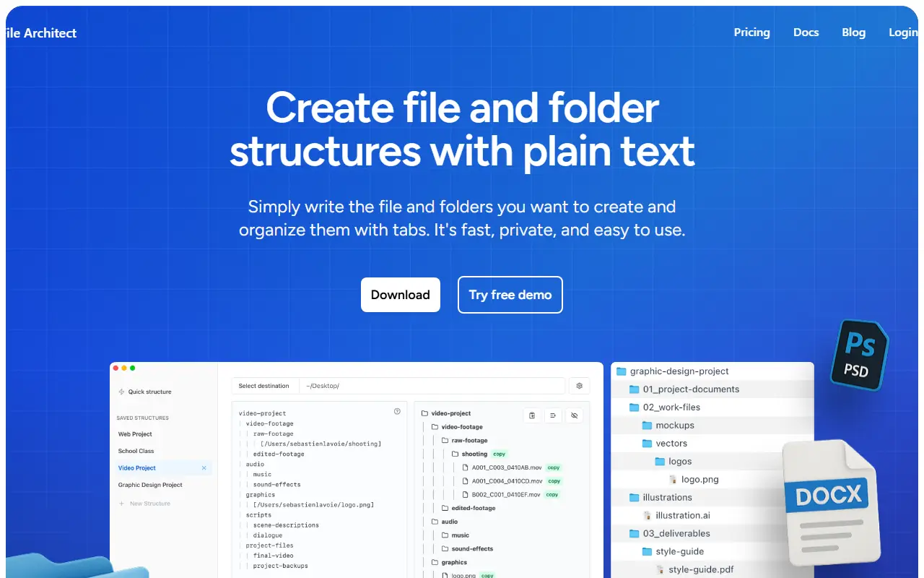Select the 03_deliverables folder row
The height and width of the screenshot is (578, 924).
click(x=712, y=534)
